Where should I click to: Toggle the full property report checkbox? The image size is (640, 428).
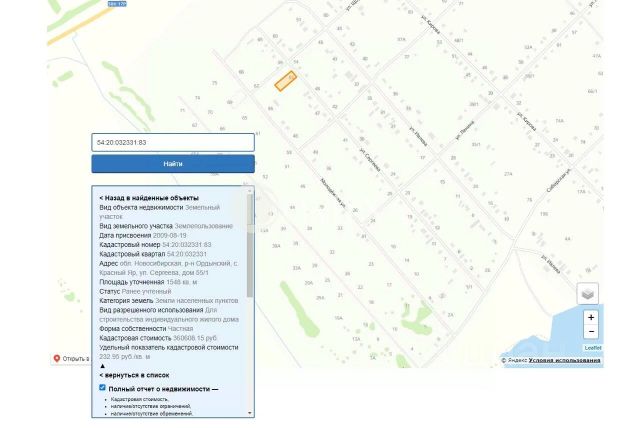[102, 388]
